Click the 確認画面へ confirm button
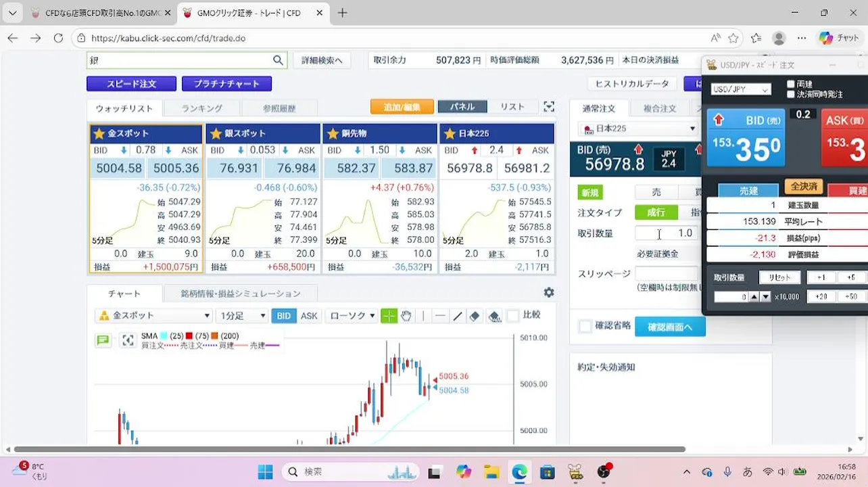Viewport: 868px width, 487px height. click(670, 327)
